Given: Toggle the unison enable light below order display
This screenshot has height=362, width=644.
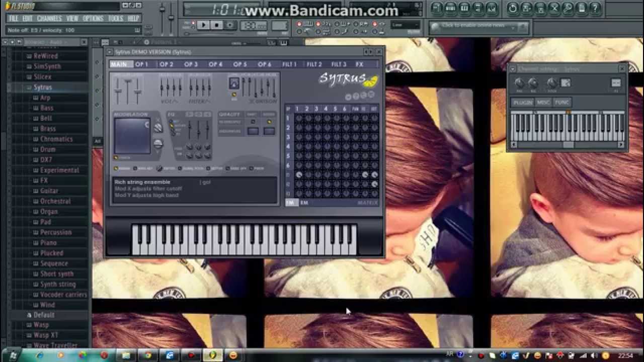Looking at the screenshot, I should (x=234, y=94).
